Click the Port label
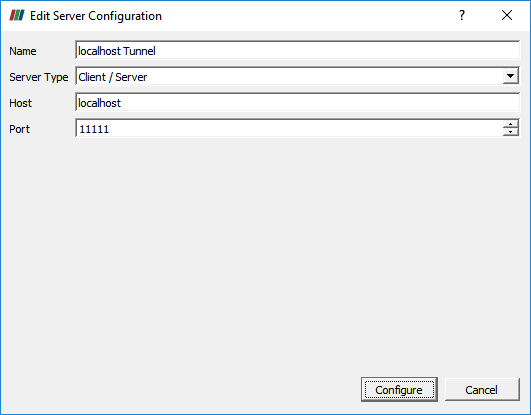Image resolution: width=531 pixels, height=415 pixels. [19, 129]
